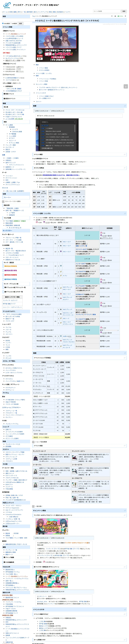129x644 pixels.
Task: Select the OR検索 radio button
Action: (11, 24)
